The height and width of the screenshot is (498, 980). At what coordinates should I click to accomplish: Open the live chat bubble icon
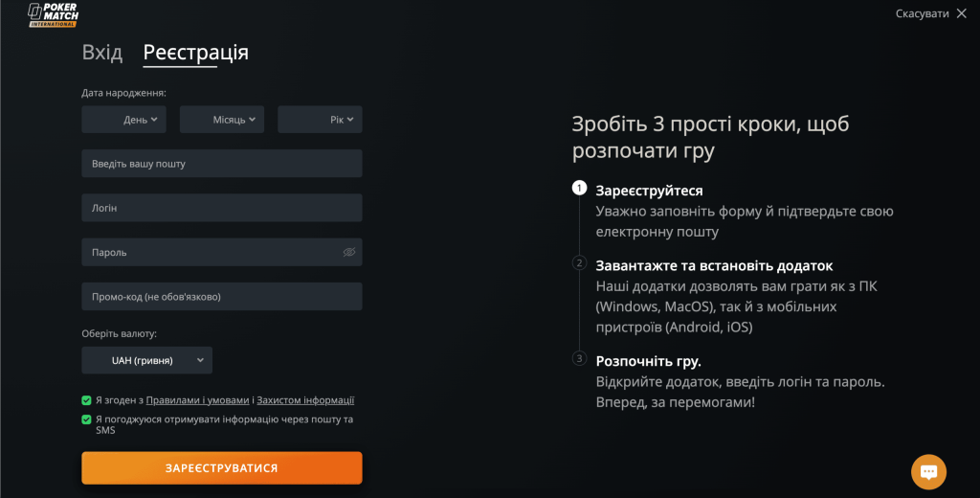[x=928, y=472]
